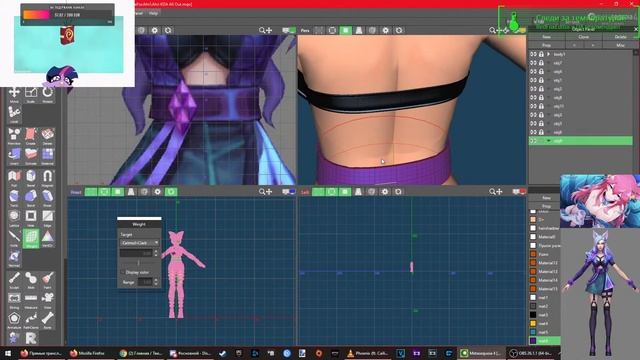Increase weight value stepper in Weight panel

point(156,252)
